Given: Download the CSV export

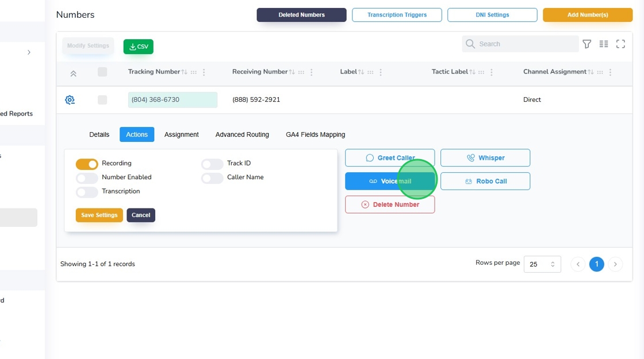Looking at the screenshot, I should tap(139, 47).
